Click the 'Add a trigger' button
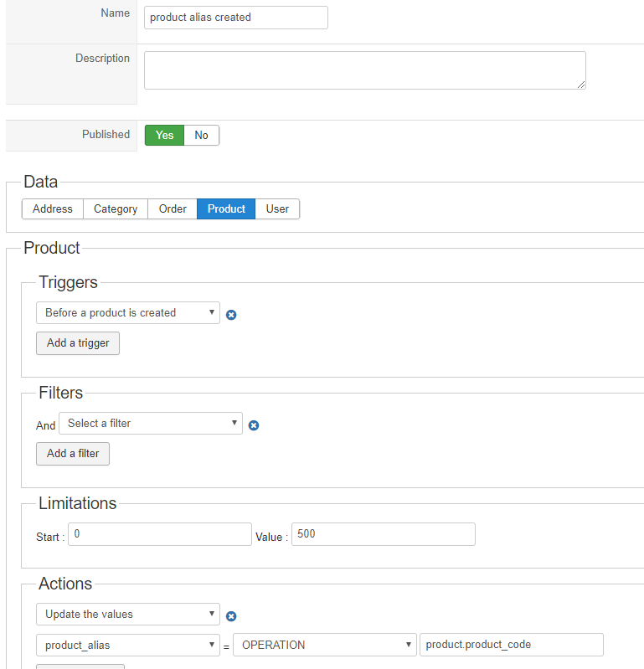 (x=78, y=343)
